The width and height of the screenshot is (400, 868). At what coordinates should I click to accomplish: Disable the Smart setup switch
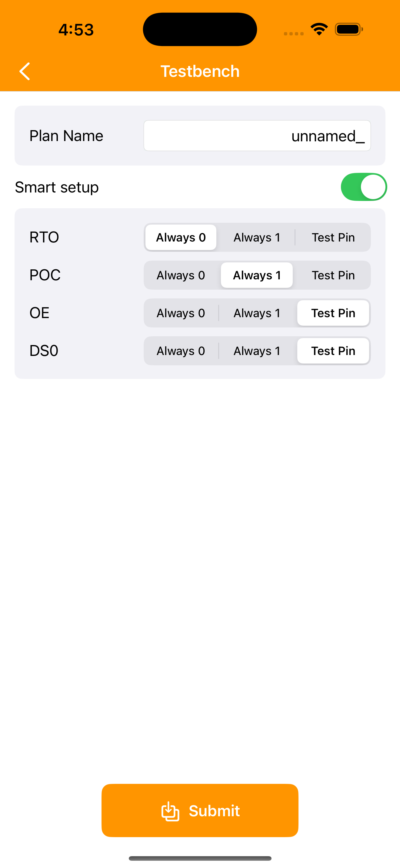point(364,187)
